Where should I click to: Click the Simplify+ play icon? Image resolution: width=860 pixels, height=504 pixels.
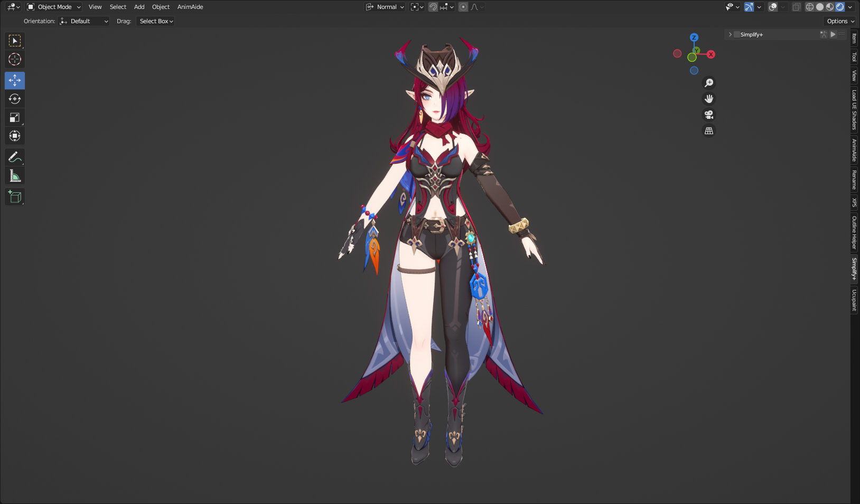(833, 34)
